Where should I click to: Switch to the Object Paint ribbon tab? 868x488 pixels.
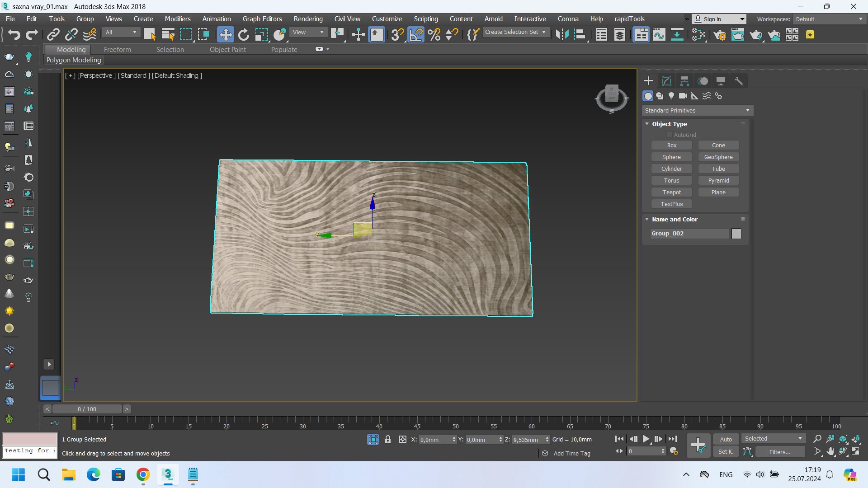coord(227,50)
